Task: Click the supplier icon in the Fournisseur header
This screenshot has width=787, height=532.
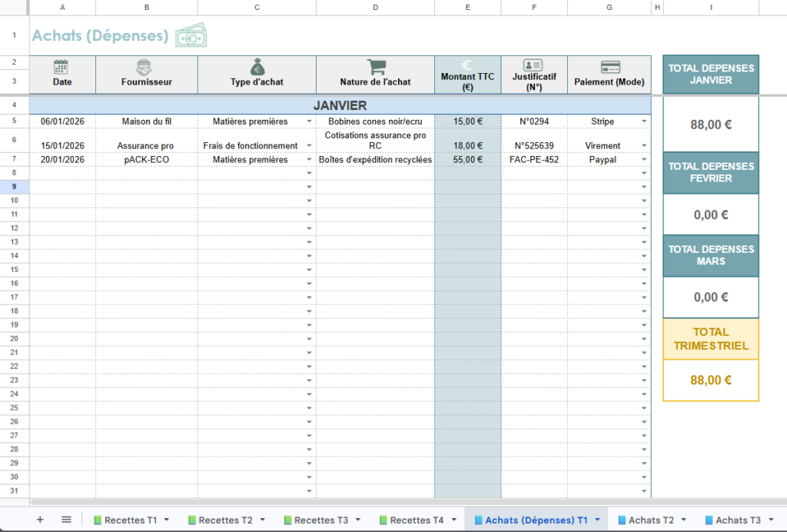Action: (x=146, y=66)
